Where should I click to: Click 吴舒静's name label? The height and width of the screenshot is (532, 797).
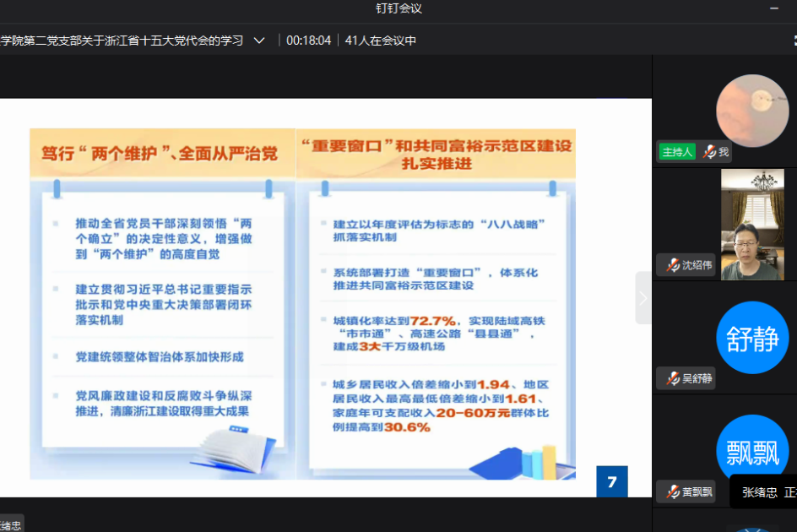[697, 377]
